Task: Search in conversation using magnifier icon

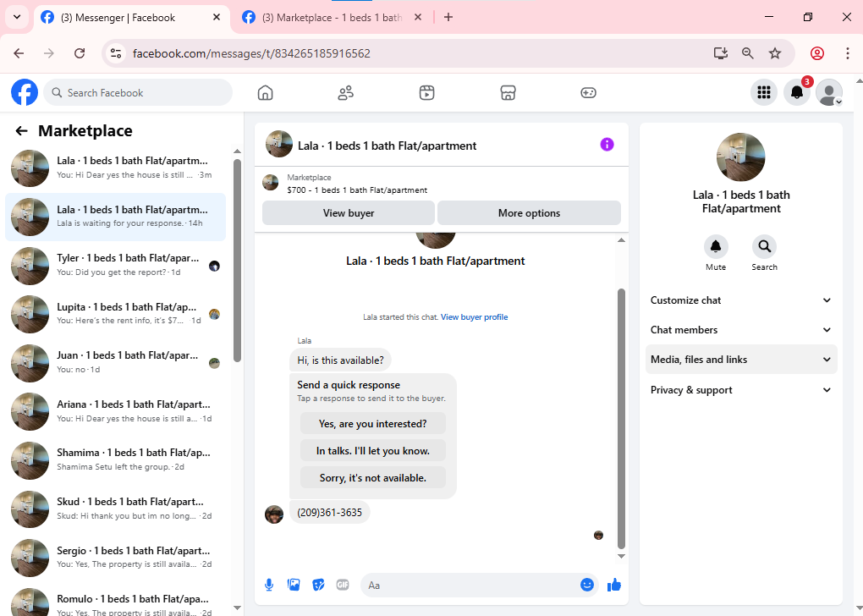Action: [765, 246]
